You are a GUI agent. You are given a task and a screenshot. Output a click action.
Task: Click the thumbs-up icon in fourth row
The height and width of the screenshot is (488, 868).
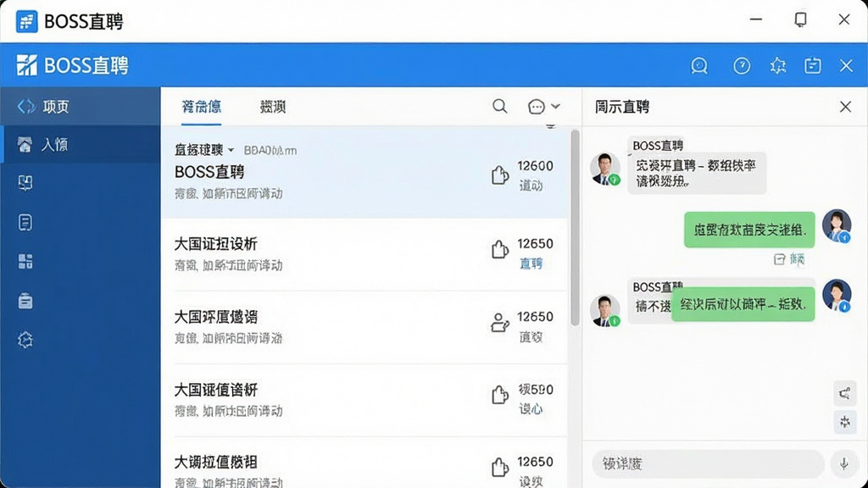(499, 395)
